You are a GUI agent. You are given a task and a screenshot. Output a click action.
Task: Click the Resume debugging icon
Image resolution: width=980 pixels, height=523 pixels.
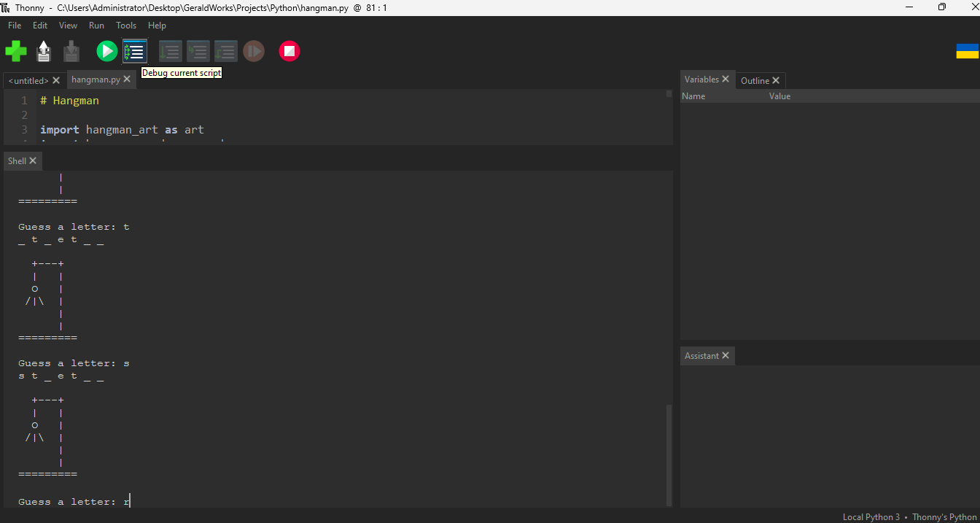coord(254,51)
